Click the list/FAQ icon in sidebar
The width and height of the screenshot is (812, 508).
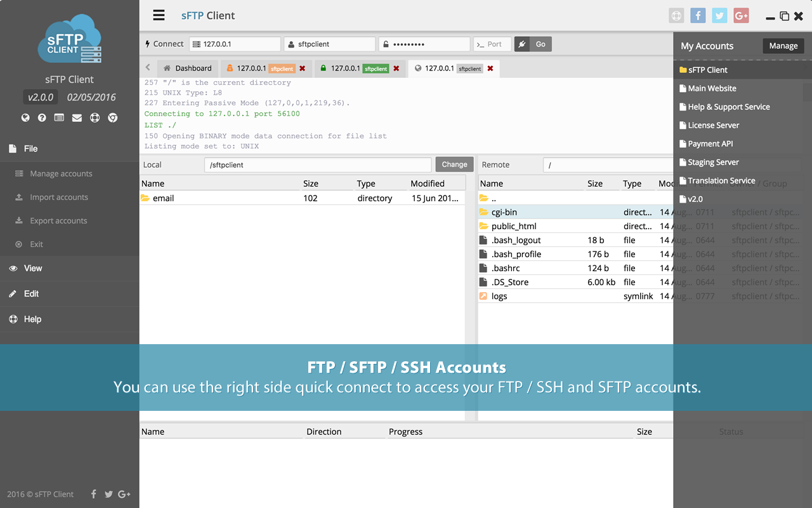[x=59, y=117]
